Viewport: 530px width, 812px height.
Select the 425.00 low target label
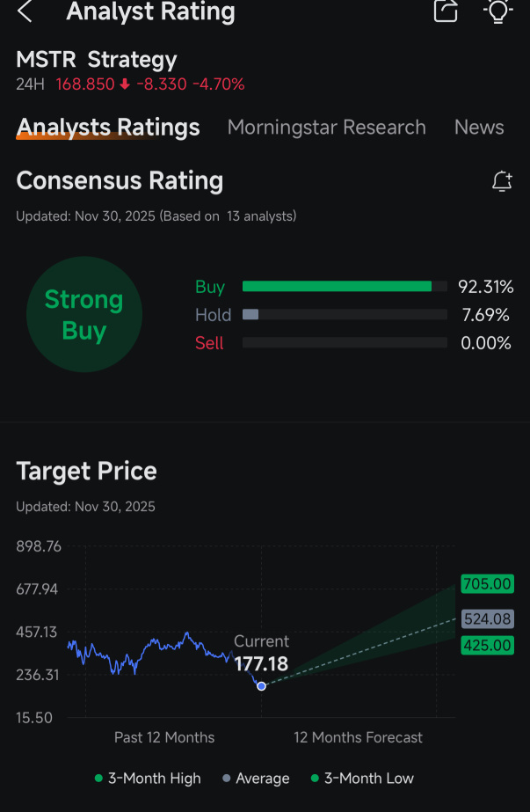click(487, 645)
